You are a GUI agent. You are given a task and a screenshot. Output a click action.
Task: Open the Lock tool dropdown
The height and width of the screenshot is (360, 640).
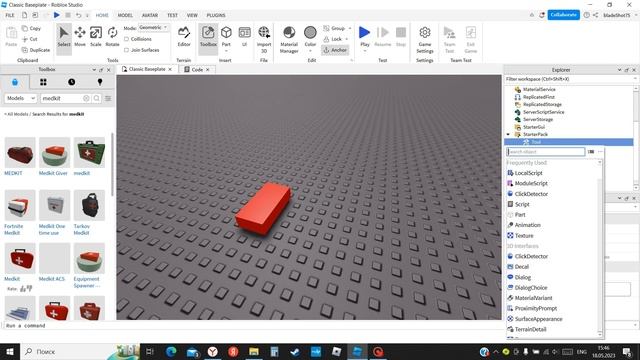click(x=347, y=39)
